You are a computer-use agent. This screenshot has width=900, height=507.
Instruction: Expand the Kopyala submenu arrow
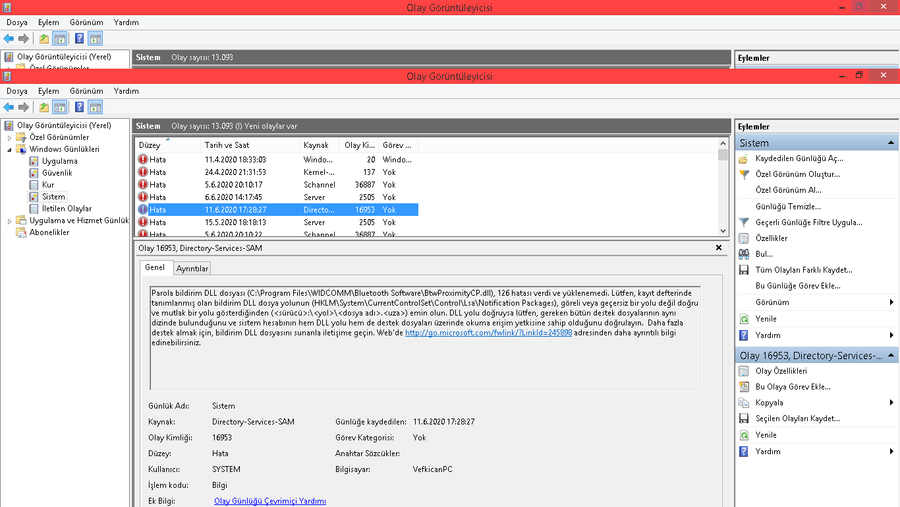click(x=891, y=403)
